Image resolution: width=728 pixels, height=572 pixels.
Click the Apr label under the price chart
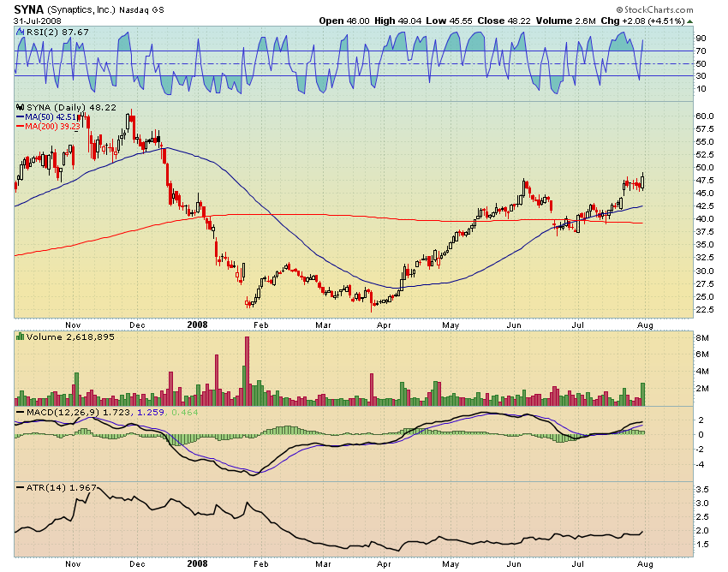coord(384,325)
